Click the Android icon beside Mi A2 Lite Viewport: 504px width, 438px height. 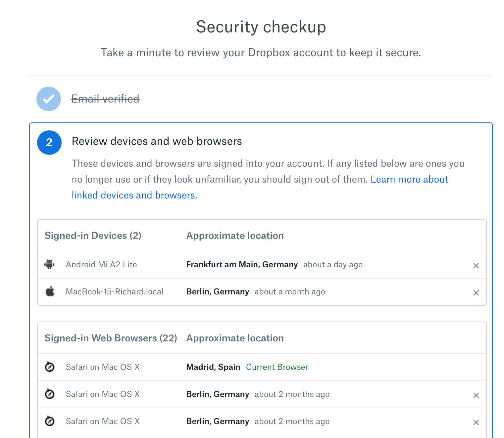point(50,265)
